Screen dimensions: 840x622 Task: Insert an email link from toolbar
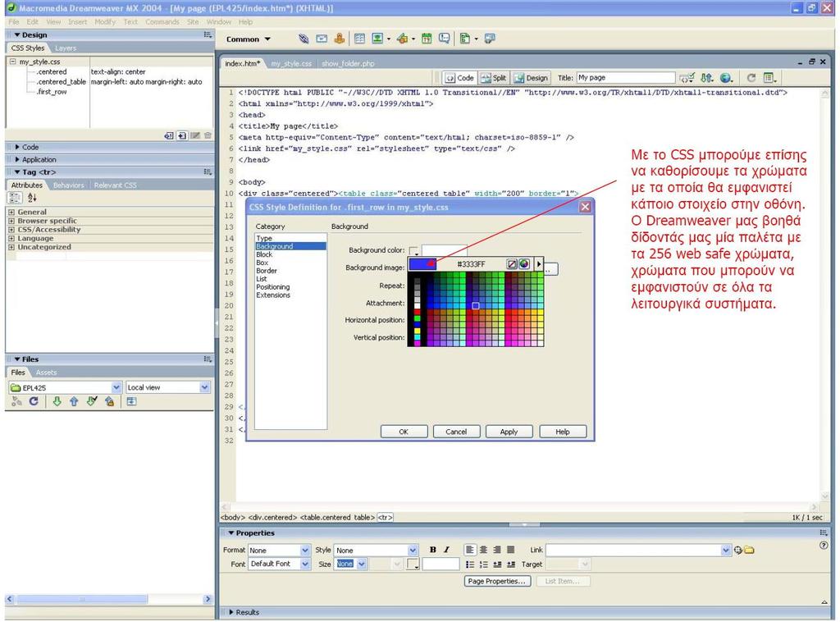tap(322, 39)
